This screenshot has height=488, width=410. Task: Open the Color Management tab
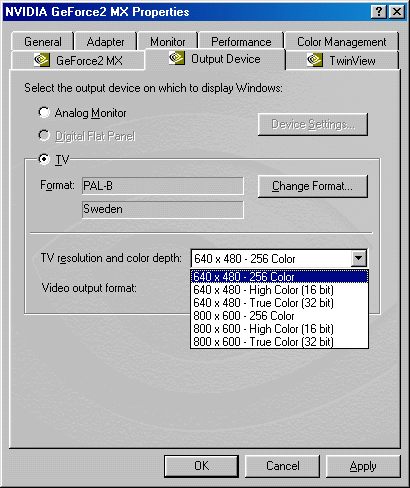coord(342,42)
